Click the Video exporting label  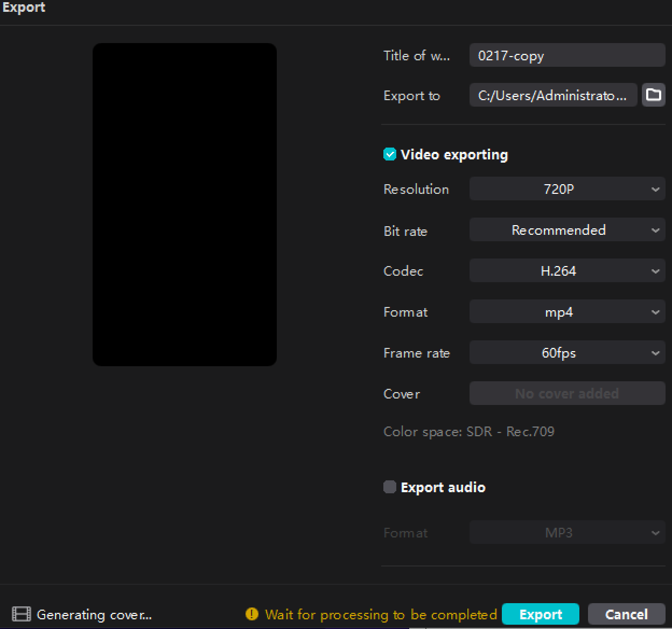pyautogui.click(x=454, y=155)
